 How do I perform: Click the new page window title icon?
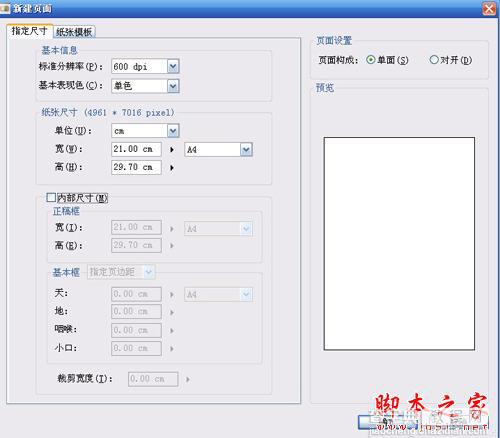(5, 8)
